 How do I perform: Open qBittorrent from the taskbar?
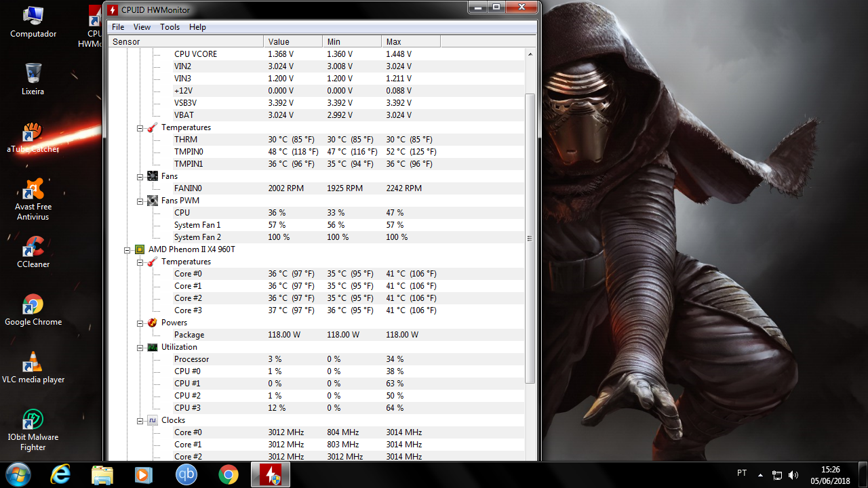pyautogui.click(x=186, y=474)
